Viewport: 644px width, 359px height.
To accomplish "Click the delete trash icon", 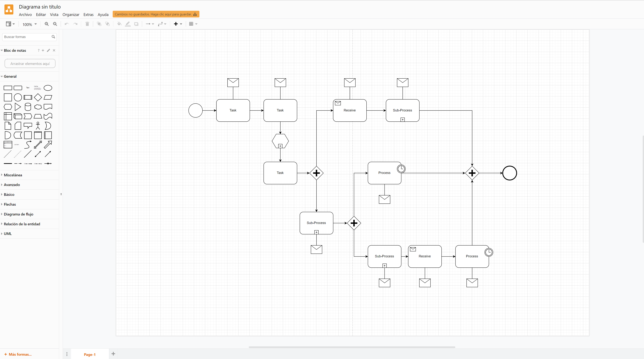I will point(87,24).
